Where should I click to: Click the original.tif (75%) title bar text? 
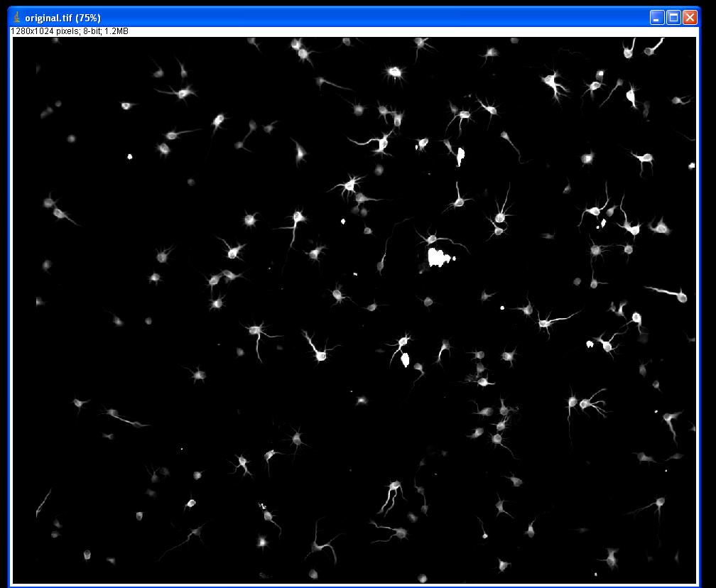tap(63, 17)
